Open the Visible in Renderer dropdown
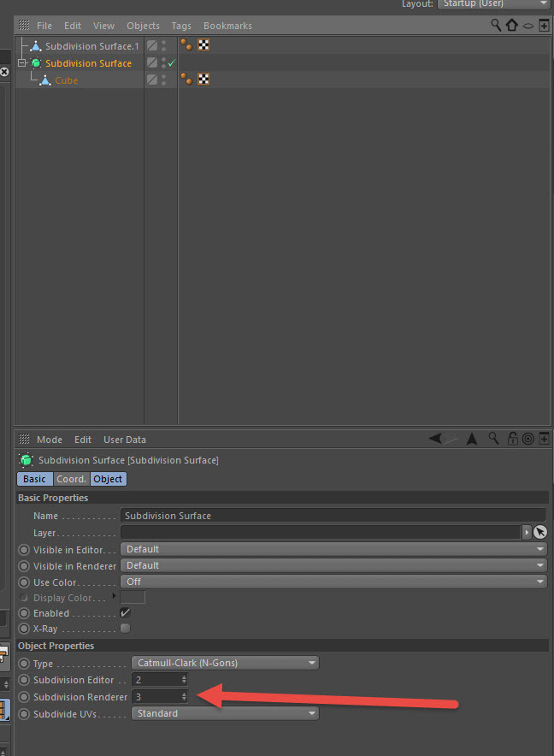Viewport: 554px width, 756px height. [333, 565]
